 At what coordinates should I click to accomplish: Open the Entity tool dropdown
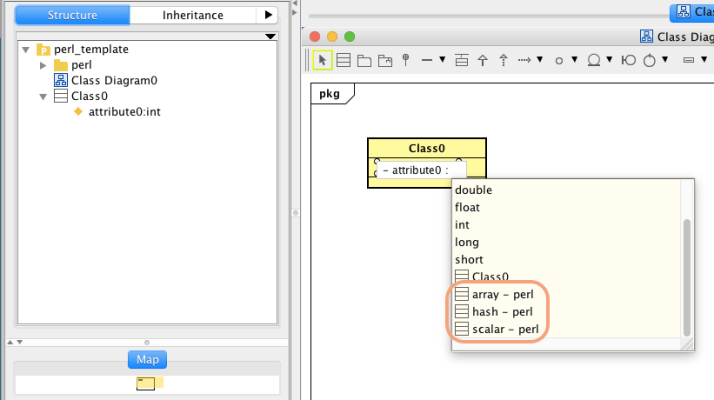[609, 60]
